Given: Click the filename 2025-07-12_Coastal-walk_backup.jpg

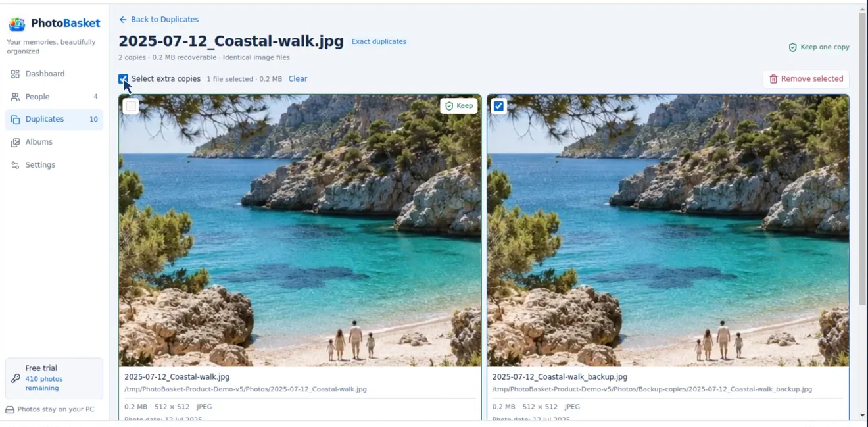Looking at the screenshot, I should point(560,377).
